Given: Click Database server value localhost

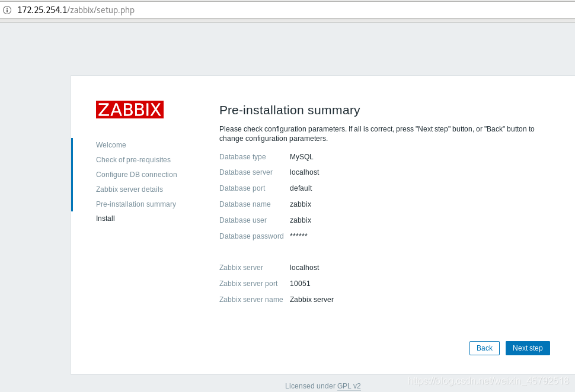Looking at the screenshot, I should tap(304, 172).
